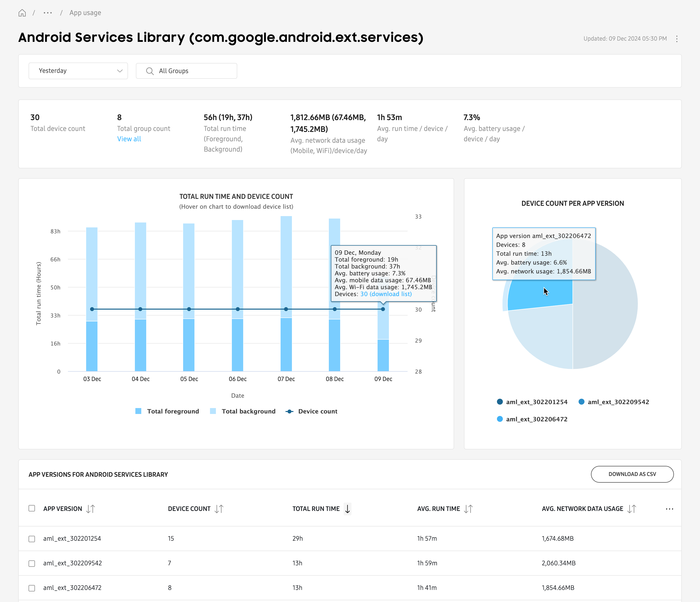
Task: Click the 30 (download list) link in tooltip
Action: 386,294
